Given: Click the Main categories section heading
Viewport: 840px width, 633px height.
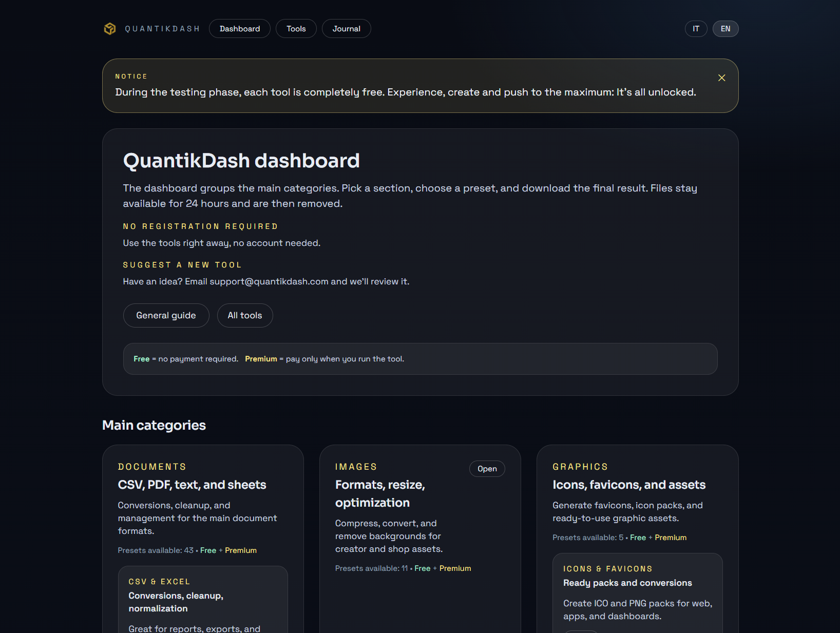Looking at the screenshot, I should (x=154, y=425).
